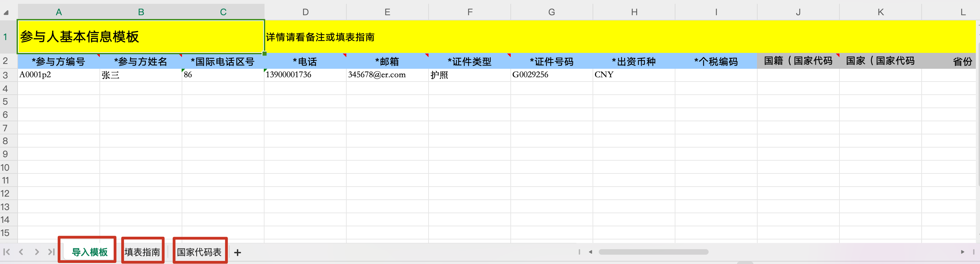This screenshot has width=980, height=264.
Task: Click cell 详情请看备注或填表指南
Action: (320, 37)
